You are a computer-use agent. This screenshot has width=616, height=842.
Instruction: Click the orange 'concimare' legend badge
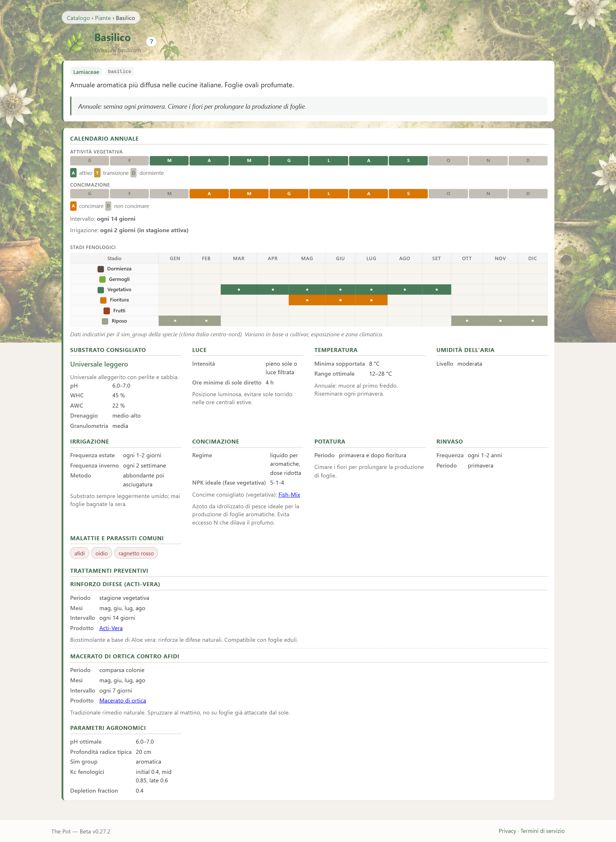tap(74, 206)
